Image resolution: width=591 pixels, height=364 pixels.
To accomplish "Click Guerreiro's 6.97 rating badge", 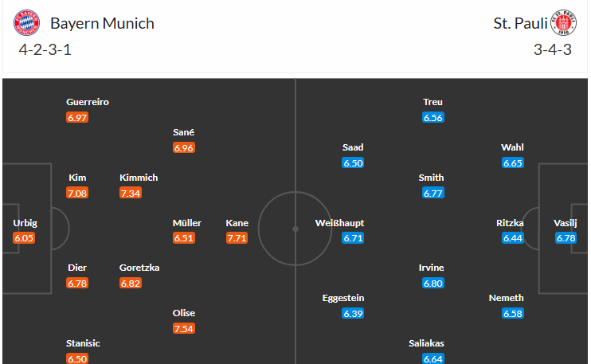I will coord(77,118).
